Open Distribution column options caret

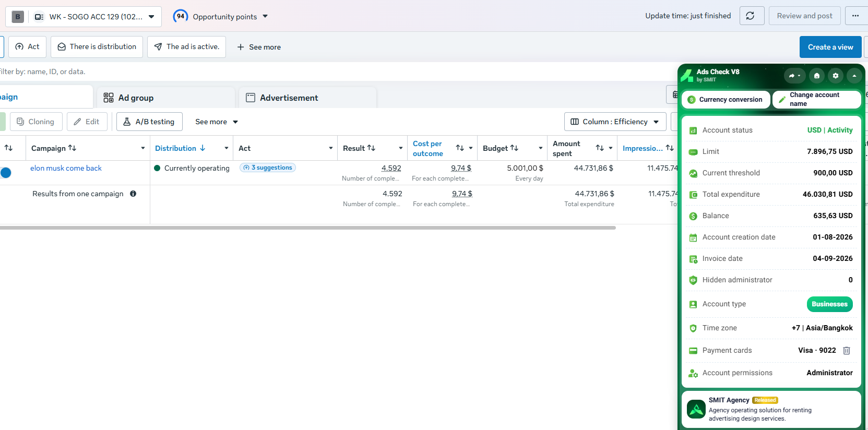[227, 148]
